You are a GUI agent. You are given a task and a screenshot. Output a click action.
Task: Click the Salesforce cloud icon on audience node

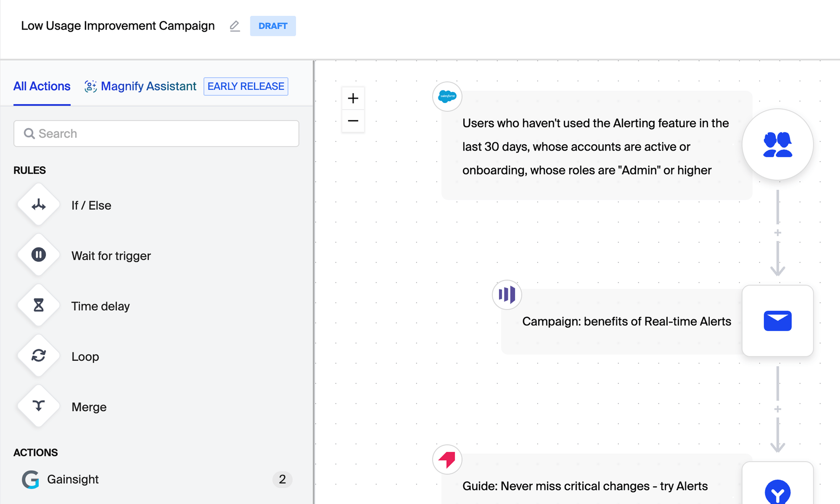tap(447, 97)
